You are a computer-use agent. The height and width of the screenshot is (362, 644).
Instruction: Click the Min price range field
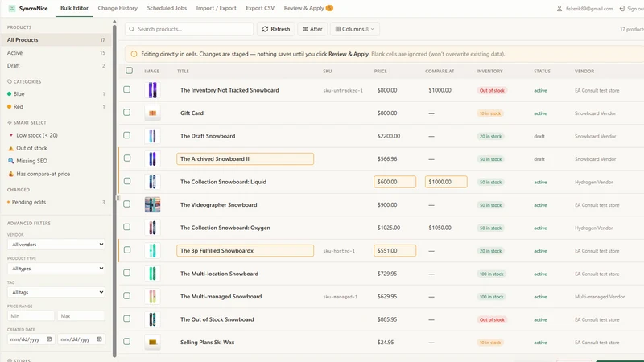coord(31,316)
